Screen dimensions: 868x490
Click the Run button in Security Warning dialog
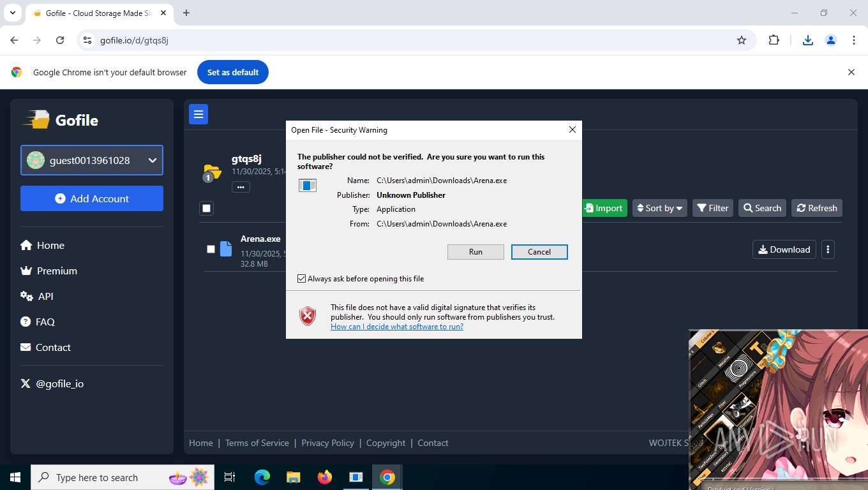tap(475, 252)
